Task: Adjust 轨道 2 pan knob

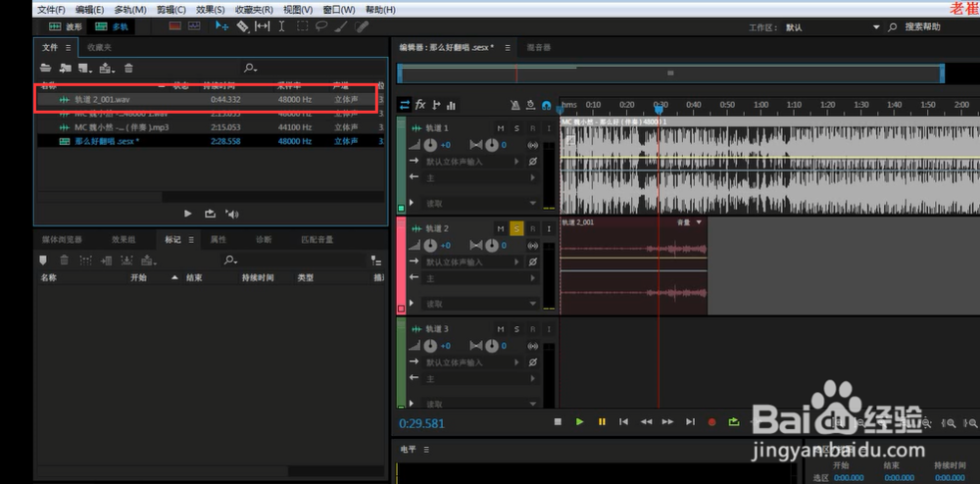Action: point(492,246)
